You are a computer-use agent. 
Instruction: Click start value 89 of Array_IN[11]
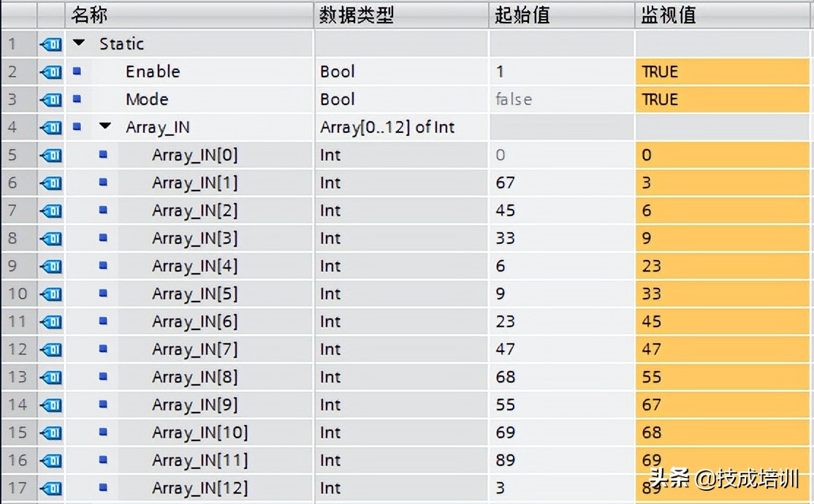click(x=505, y=460)
